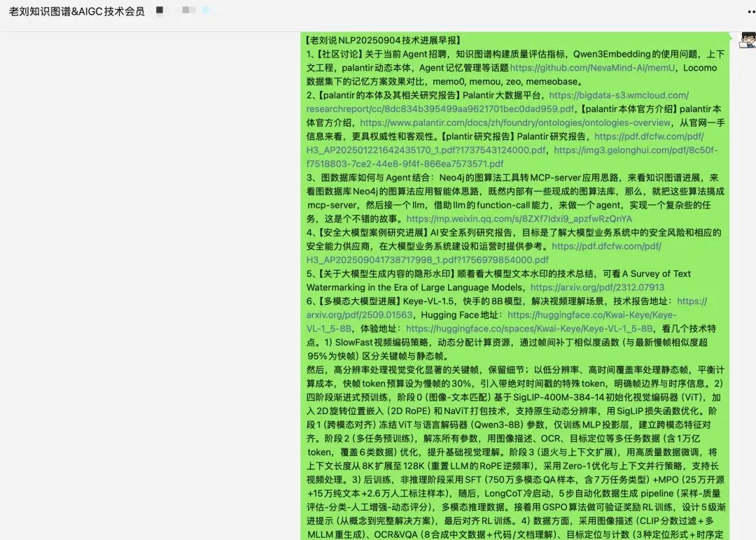The height and width of the screenshot is (540, 756).
Task: Click the text 【社区讨论】 in item 1
Action: [x=340, y=54]
